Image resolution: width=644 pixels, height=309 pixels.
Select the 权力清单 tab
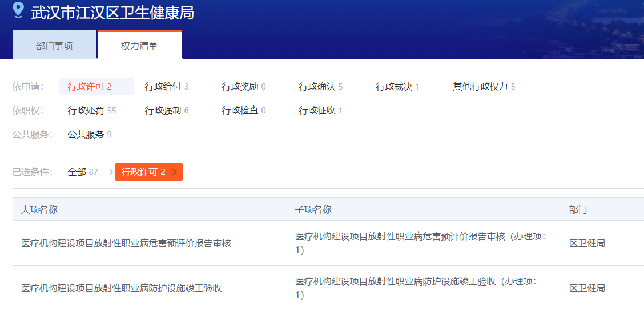tap(139, 46)
